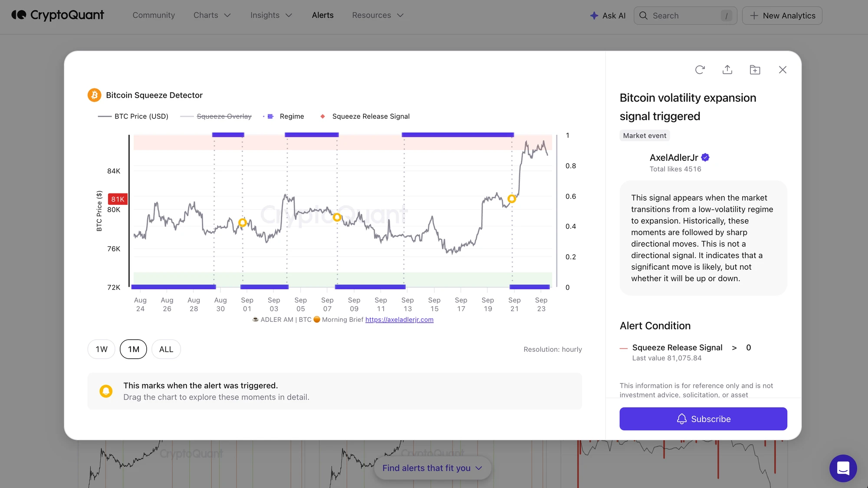Toggle BTC Price (USD) legend series

click(x=133, y=116)
